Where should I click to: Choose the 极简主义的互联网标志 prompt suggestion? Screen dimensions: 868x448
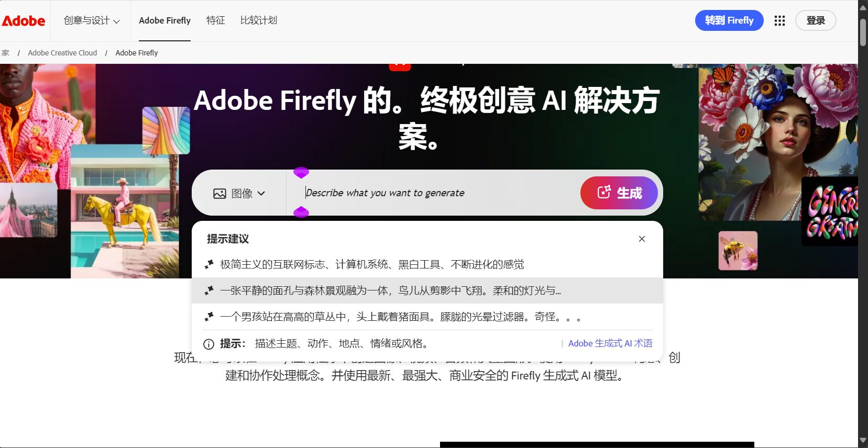(427, 264)
